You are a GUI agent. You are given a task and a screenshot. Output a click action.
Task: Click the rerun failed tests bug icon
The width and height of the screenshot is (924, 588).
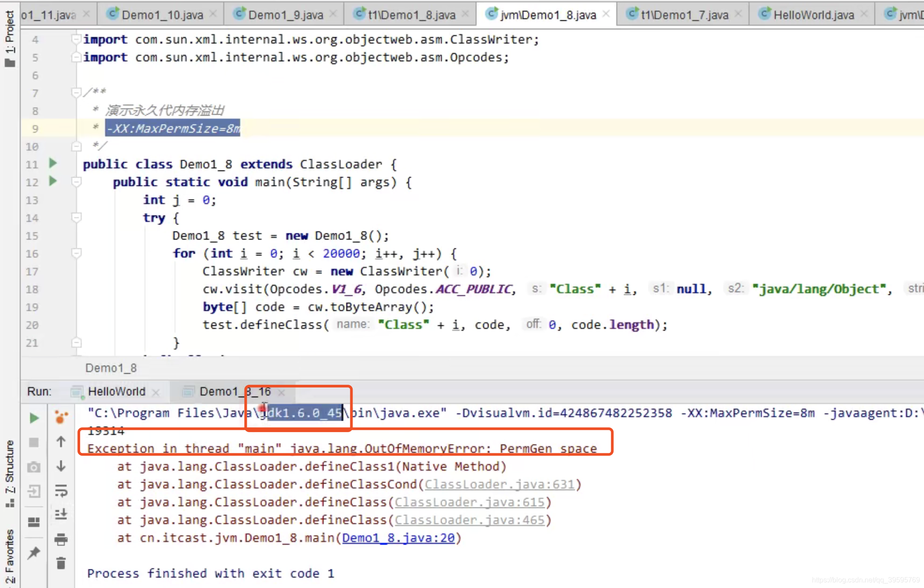(61, 417)
